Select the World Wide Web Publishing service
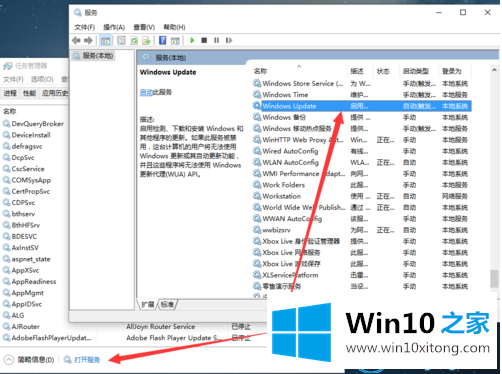 click(362, 207)
